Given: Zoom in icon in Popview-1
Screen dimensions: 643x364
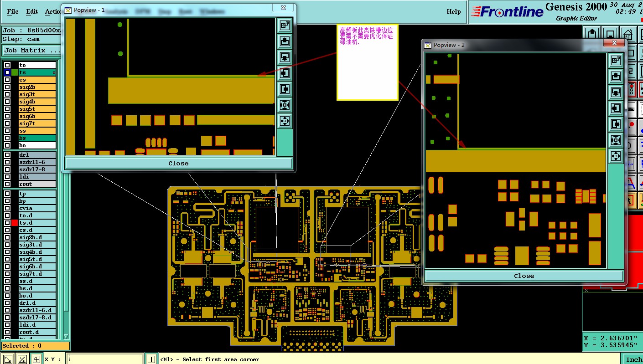Looking at the screenshot, I should click(x=285, y=105).
